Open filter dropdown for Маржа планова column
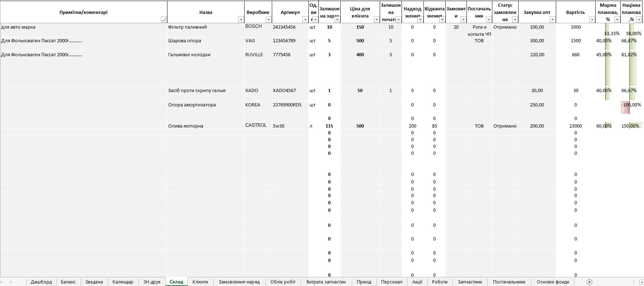This screenshot has width=644, height=286. [617, 20]
